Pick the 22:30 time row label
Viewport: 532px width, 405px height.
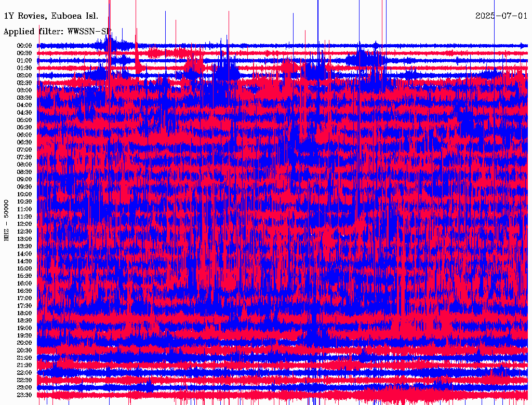tap(25, 380)
